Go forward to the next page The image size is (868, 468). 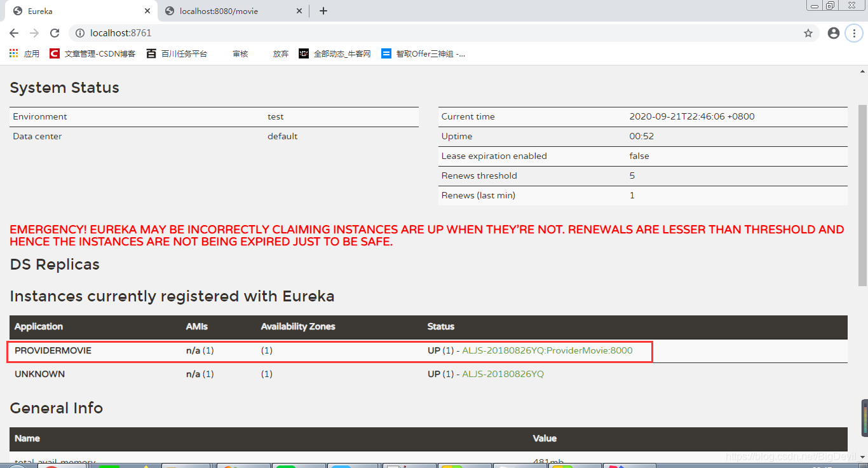(34, 33)
